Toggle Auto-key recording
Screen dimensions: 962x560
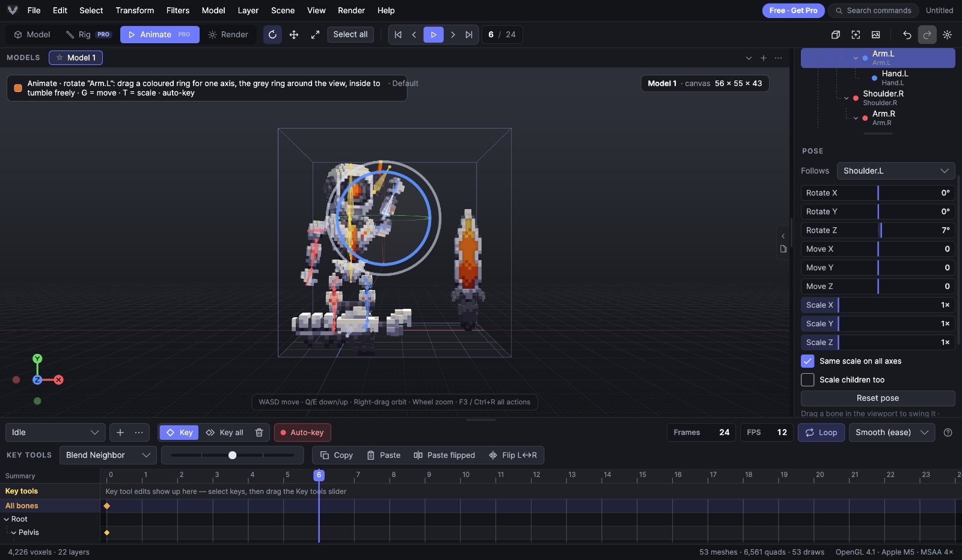pyautogui.click(x=302, y=433)
